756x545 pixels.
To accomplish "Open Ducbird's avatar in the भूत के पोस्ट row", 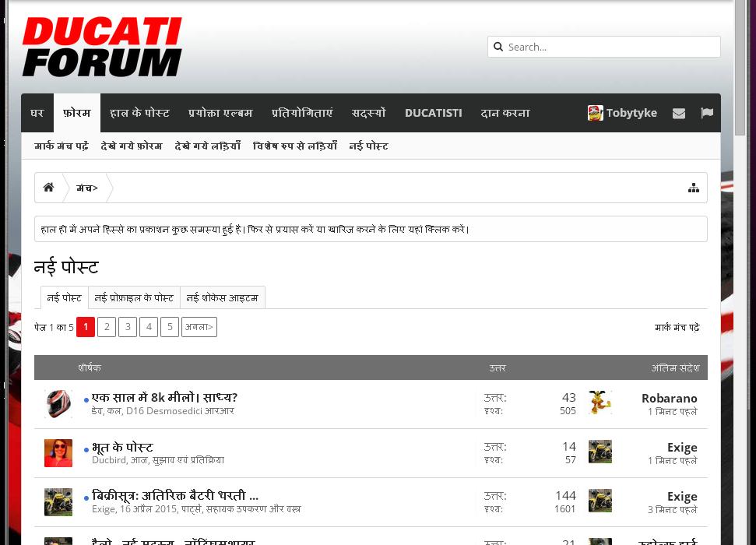I will 58,453.
